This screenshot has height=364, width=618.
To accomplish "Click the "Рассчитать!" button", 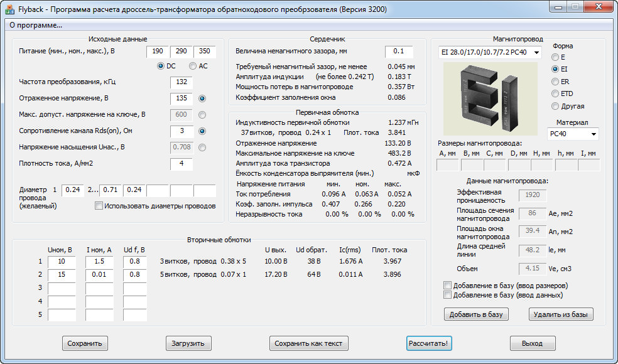I will point(429,343).
